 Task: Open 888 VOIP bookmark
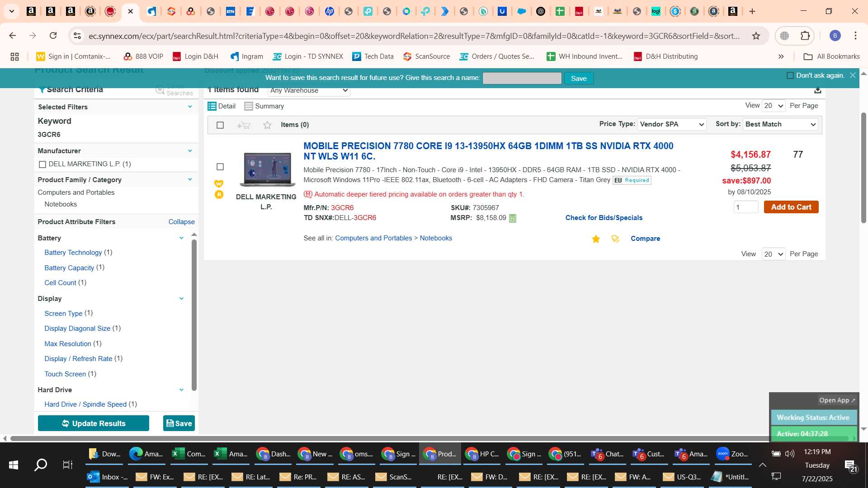click(x=143, y=56)
